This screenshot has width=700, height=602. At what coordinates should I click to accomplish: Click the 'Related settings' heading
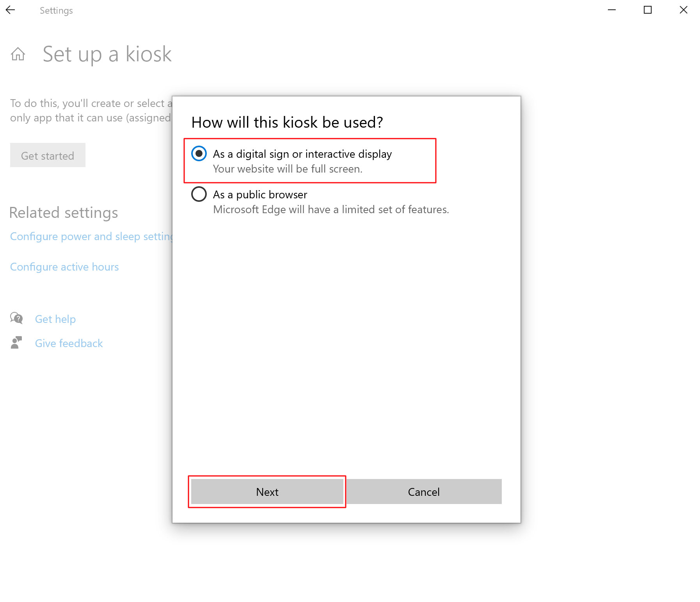point(64,213)
